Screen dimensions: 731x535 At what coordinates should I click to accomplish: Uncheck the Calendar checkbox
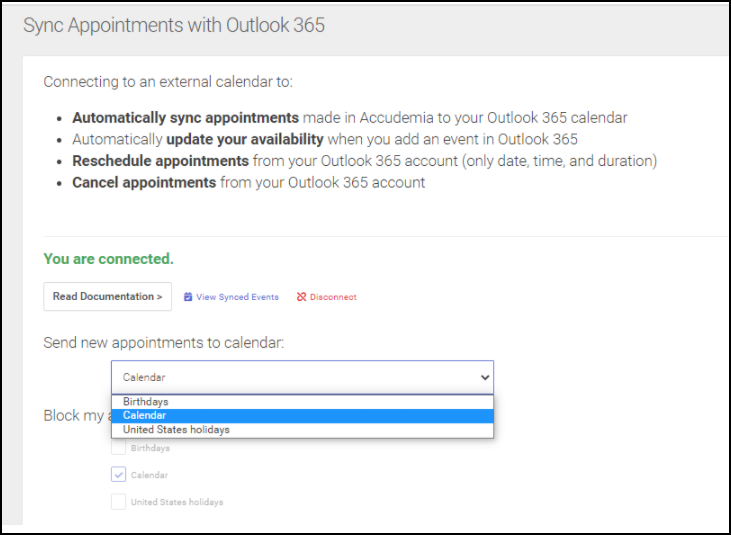pos(119,475)
